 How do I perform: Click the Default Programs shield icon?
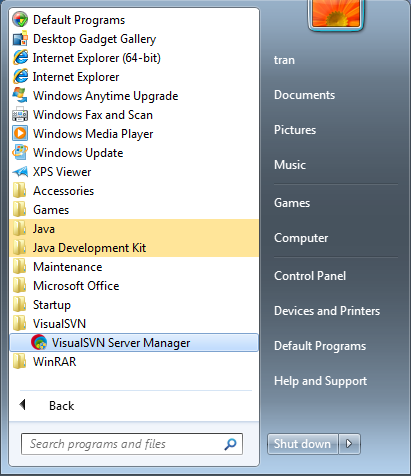(20, 20)
